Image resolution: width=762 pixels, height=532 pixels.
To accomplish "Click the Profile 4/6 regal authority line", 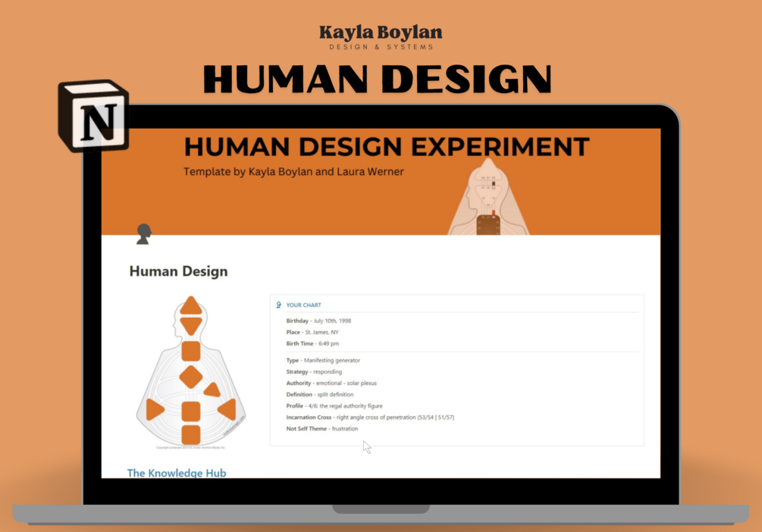I will pos(334,405).
